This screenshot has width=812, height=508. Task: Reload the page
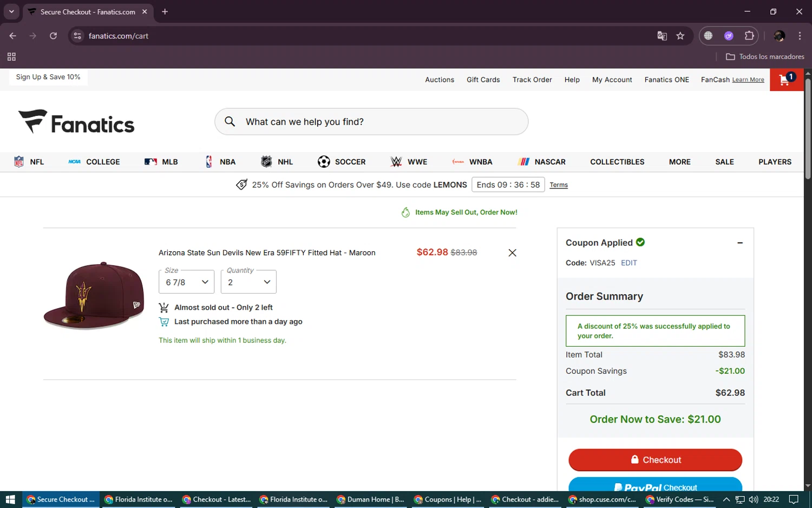[53, 36]
